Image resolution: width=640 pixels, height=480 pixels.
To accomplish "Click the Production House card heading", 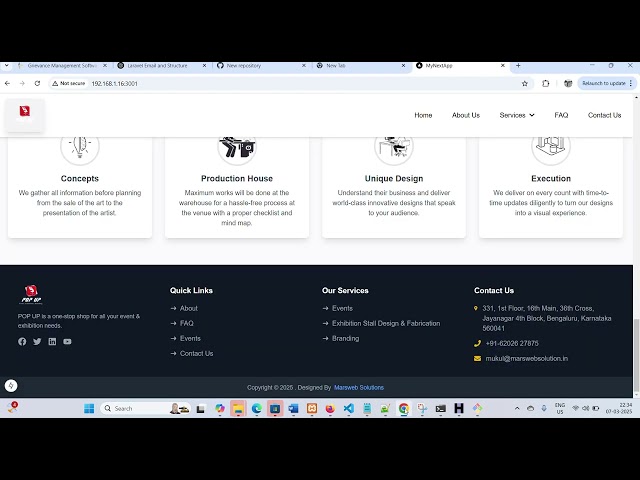I will click(x=237, y=178).
